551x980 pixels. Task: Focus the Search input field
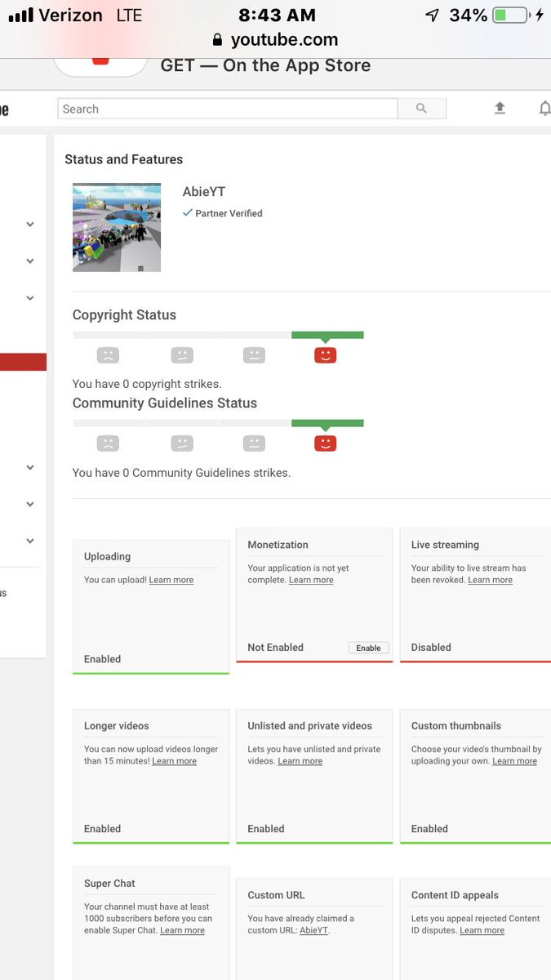[x=228, y=109]
